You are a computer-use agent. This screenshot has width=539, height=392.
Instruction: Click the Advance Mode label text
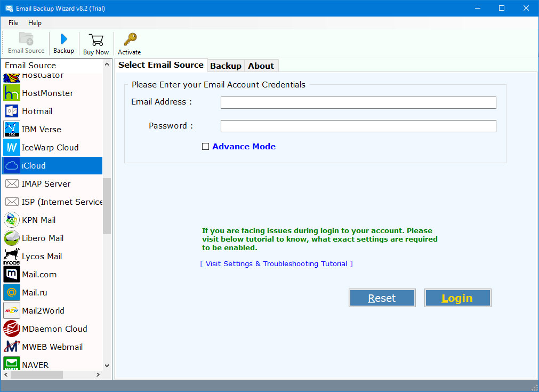coord(244,147)
